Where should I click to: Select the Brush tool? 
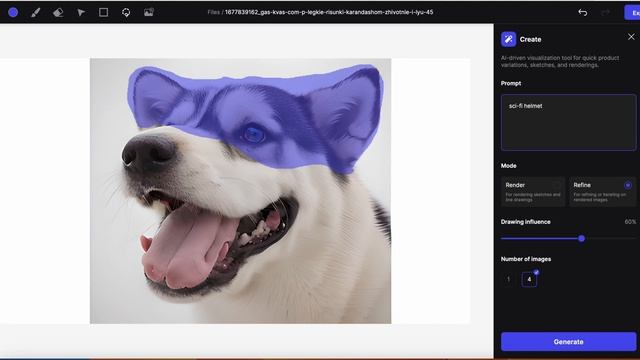pos(36,12)
